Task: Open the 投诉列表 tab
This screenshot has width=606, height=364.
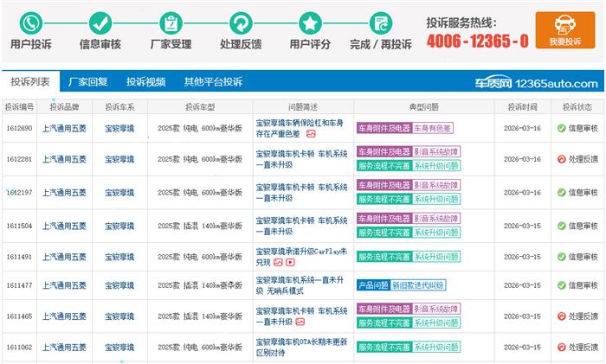Action: coord(30,82)
